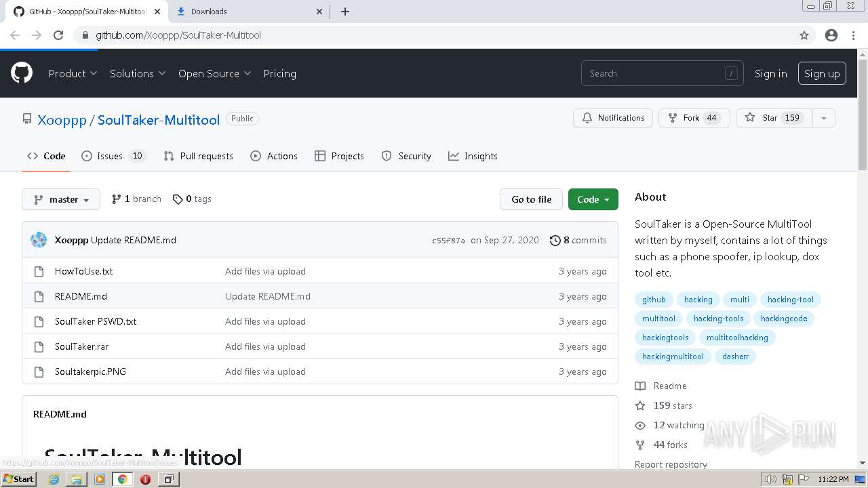The image size is (868, 488).
Task: Open the Pull requests tab
Action: [198, 156]
